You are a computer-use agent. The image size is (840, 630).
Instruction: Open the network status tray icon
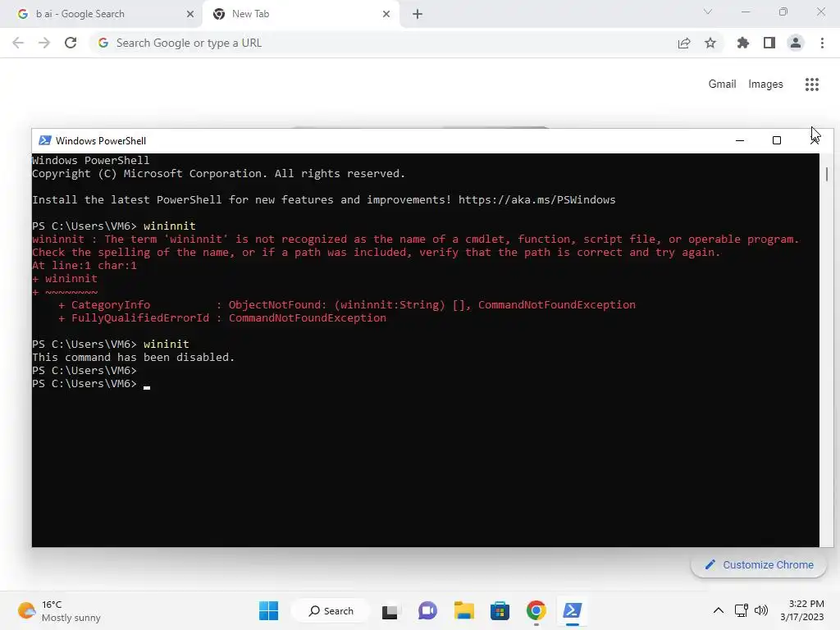tap(742, 610)
